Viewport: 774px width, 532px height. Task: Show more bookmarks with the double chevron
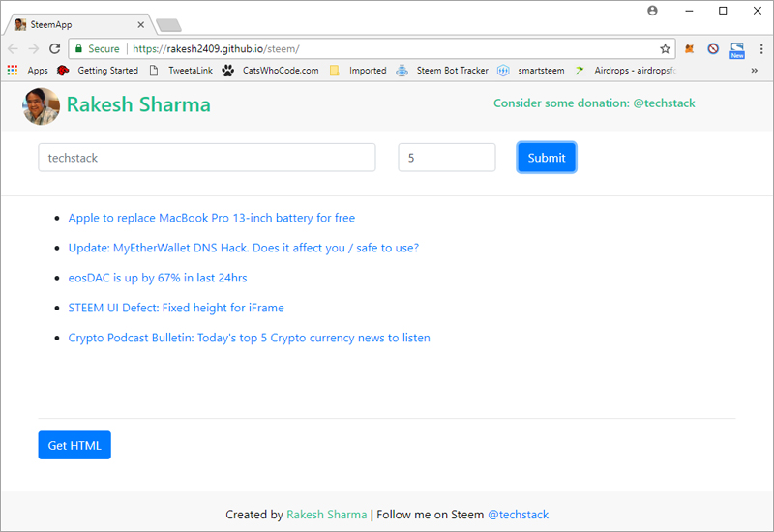tap(755, 70)
